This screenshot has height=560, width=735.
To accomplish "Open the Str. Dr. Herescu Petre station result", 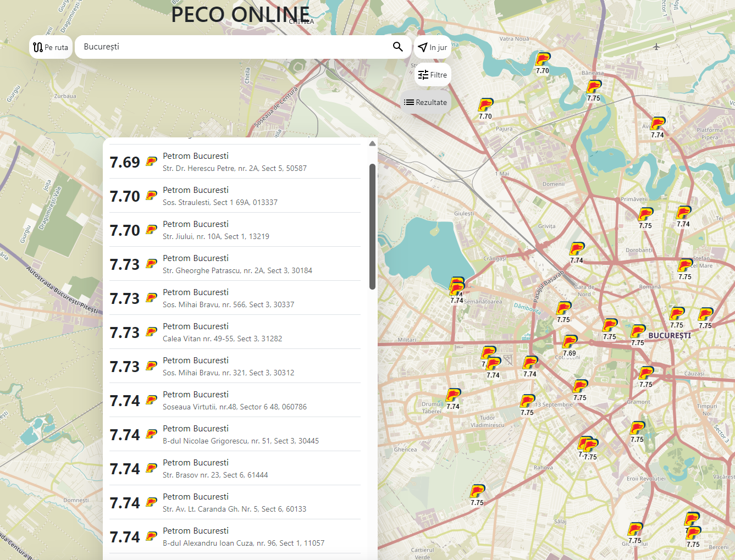I will coord(235,162).
